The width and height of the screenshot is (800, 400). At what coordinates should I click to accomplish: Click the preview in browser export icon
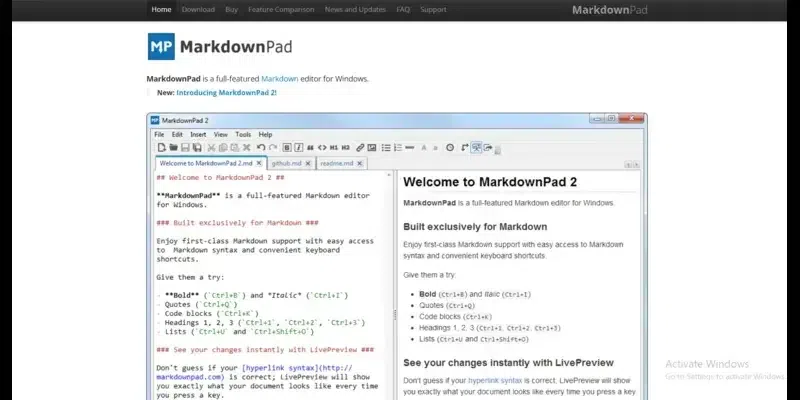click(x=488, y=147)
